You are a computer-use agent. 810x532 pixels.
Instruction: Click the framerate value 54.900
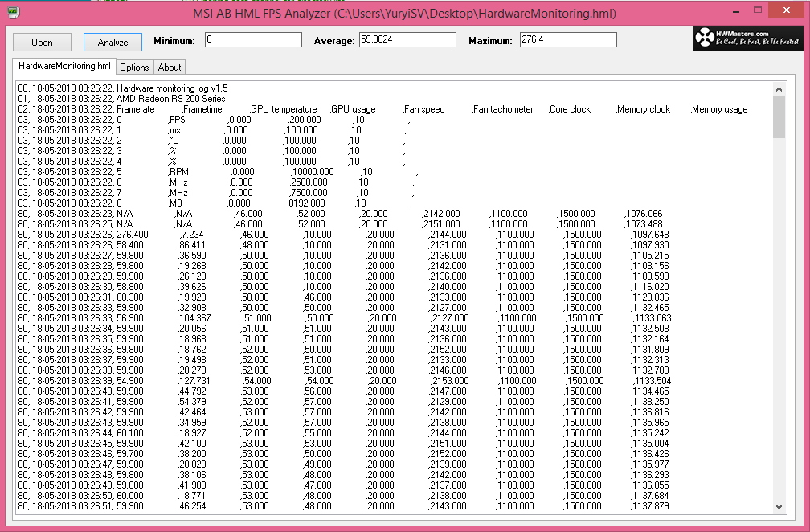pos(130,381)
